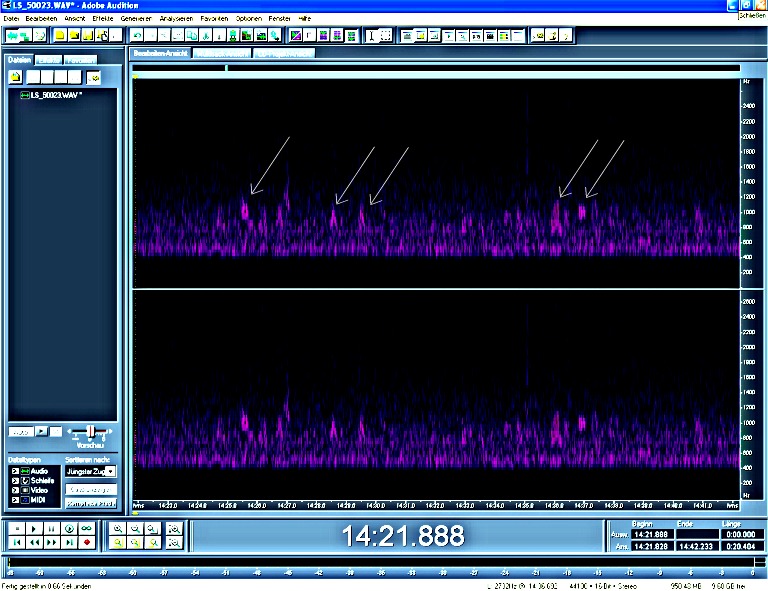Toggle Audio file type visibility
This screenshot has height=591, width=768.
coord(15,471)
